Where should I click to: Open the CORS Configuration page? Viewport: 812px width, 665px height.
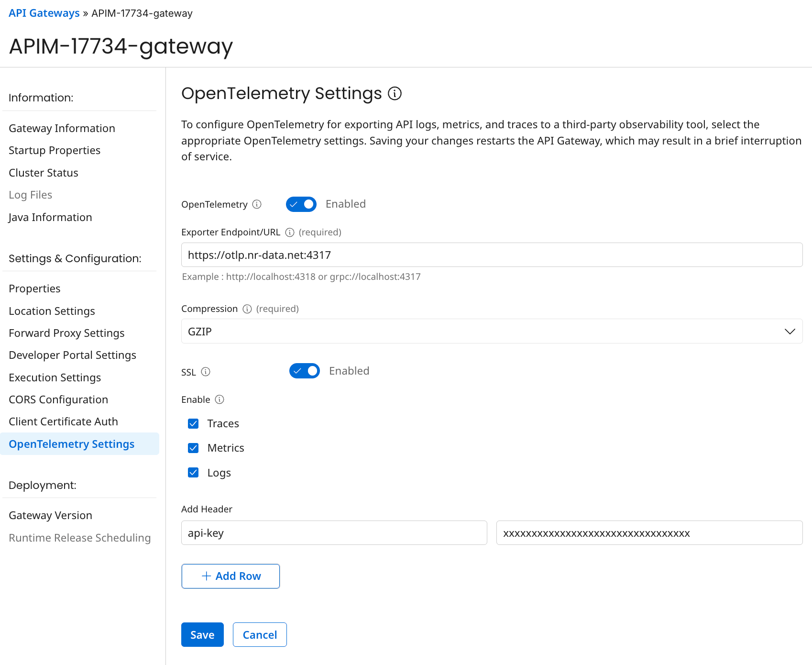click(x=58, y=399)
